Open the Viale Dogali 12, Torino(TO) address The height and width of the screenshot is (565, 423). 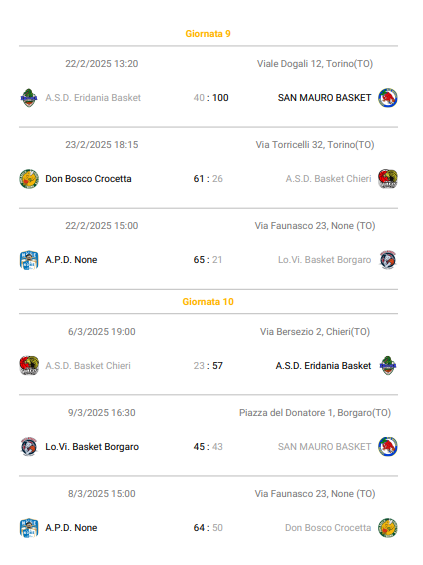(315, 64)
